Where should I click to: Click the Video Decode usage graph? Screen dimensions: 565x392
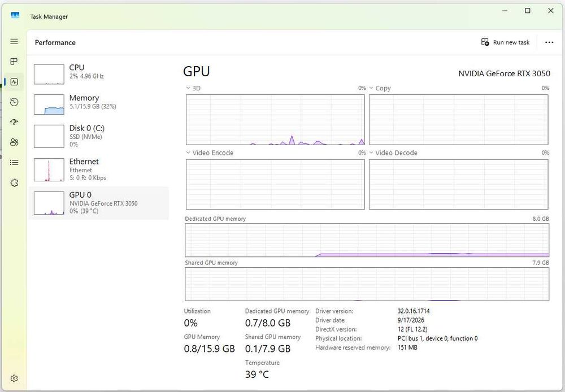click(458, 184)
